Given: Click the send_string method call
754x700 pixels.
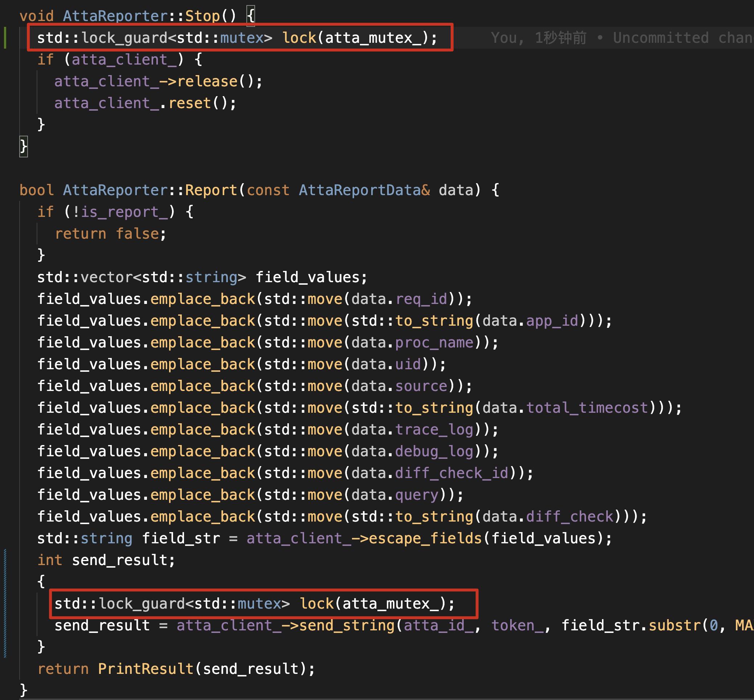Looking at the screenshot, I should click(x=347, y=626).
